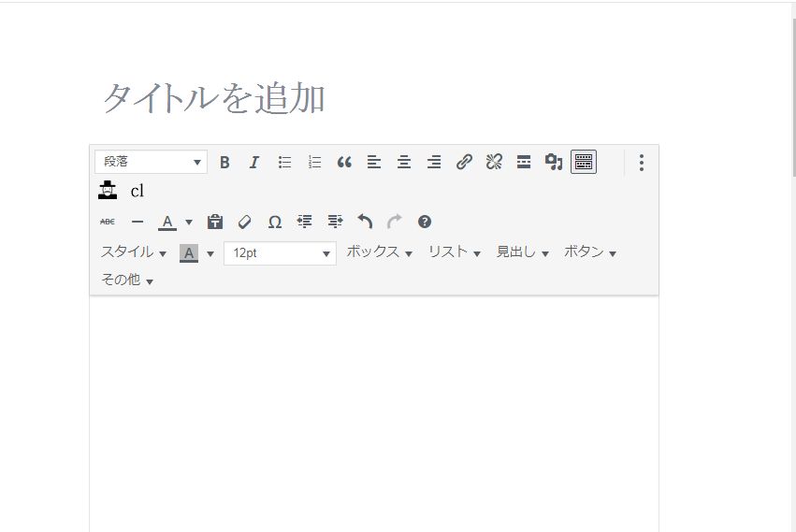Insert a bulleted list

pyautogui.click(x=284, y=163)
